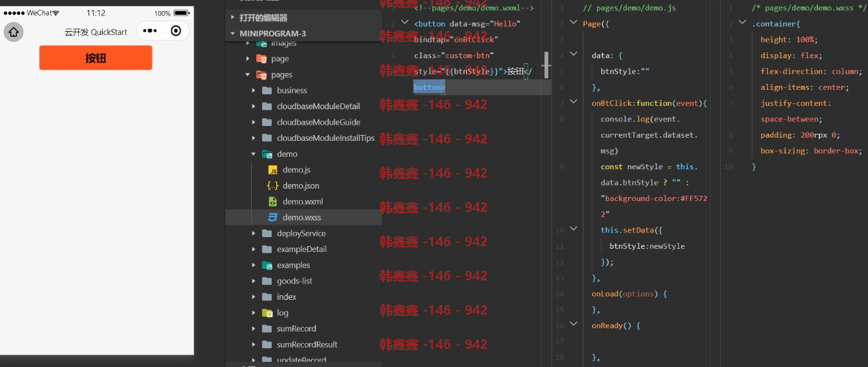Viewport: 868px width, 367px height.
Task: Expand the sumRecord folder arrow
Action: 254,329
